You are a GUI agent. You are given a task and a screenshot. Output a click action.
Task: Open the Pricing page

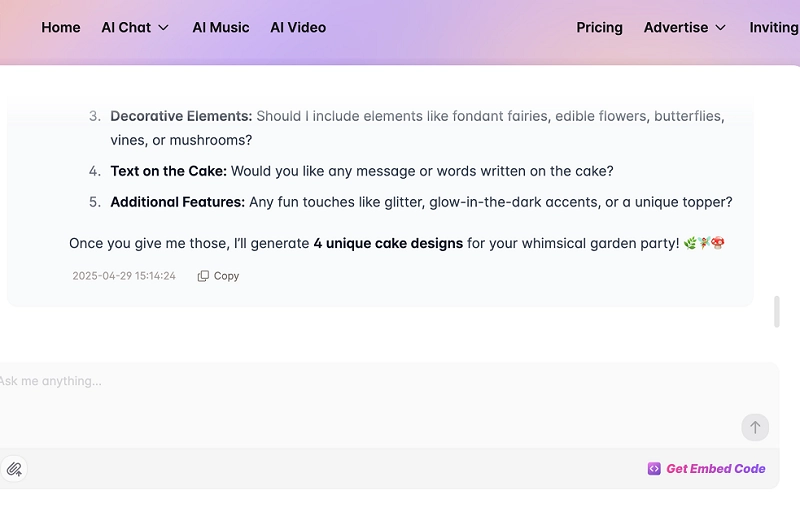pos(599,28)
